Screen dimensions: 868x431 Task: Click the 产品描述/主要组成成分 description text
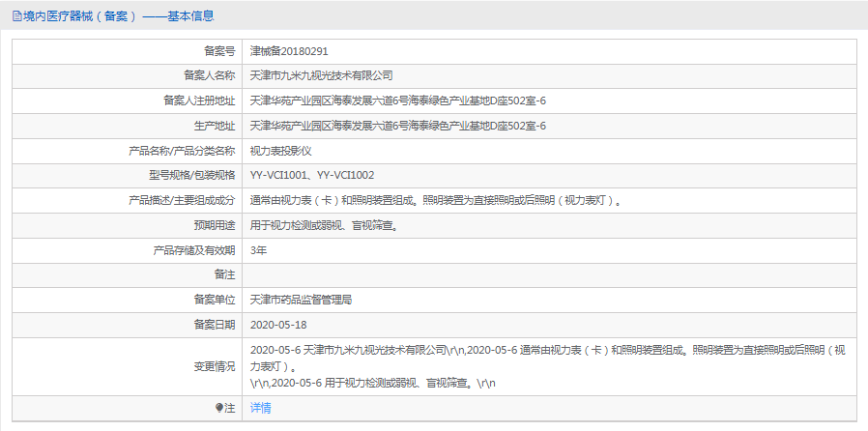[x=436, y=200]
